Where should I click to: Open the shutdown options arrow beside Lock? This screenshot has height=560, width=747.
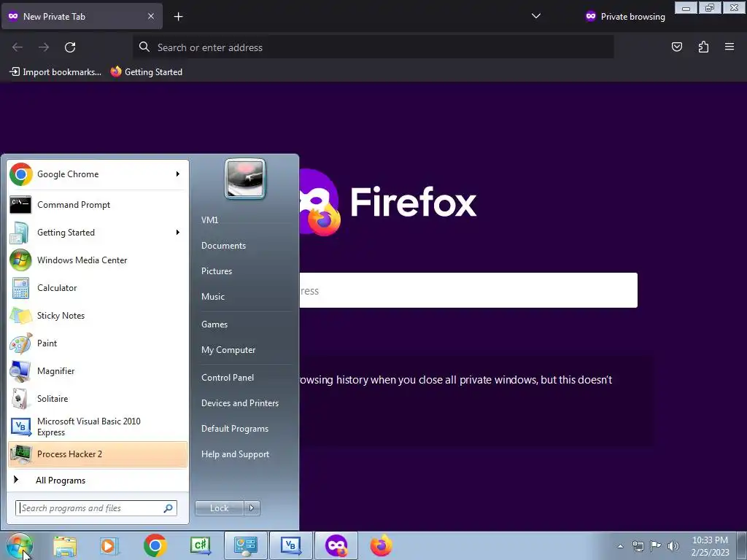click(x=252, y=508)
